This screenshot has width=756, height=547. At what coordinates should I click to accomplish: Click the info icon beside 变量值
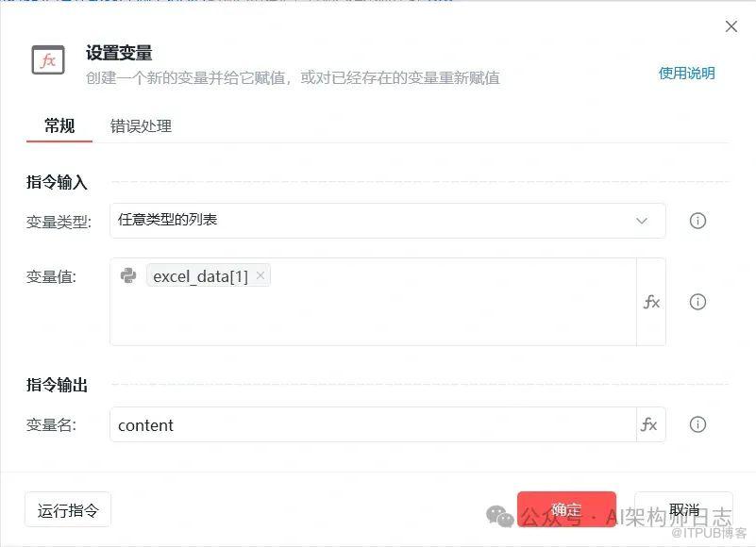697,302
